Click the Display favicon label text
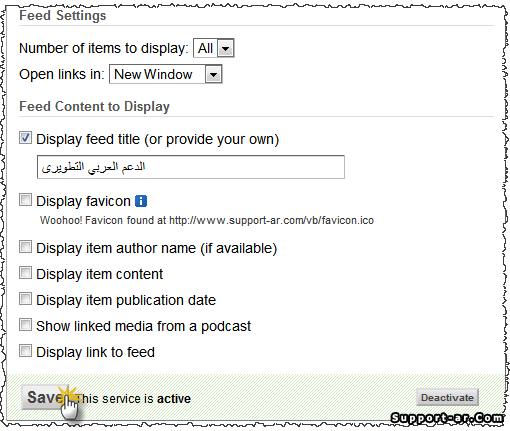Screen dimensions: 510x431 pos(83,201)
